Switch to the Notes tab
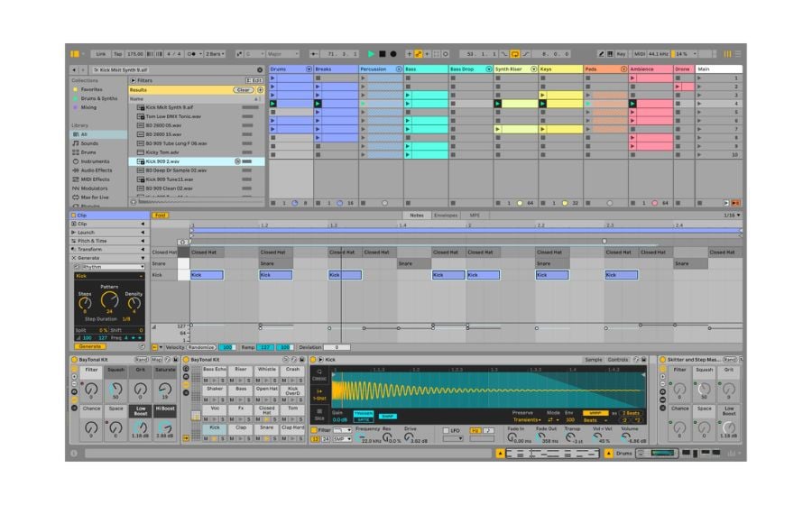812x505 pixels. 417,216
